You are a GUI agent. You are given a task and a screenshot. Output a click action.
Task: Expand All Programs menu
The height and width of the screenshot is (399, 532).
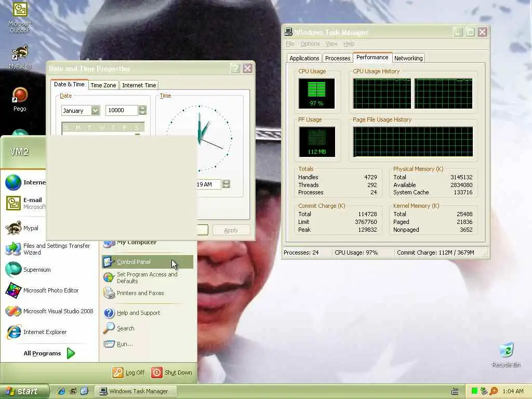point(49,353)
